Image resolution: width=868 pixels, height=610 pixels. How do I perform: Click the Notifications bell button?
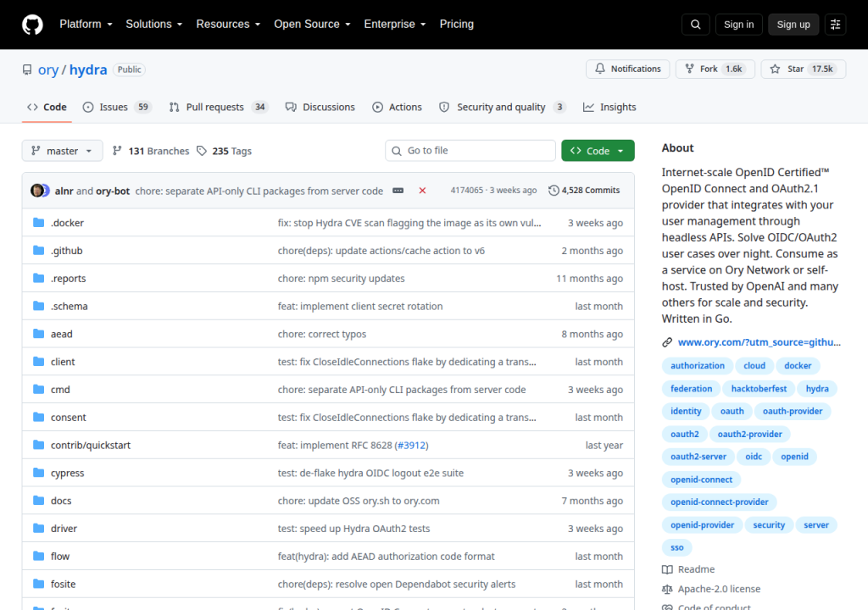pos(628,69)
